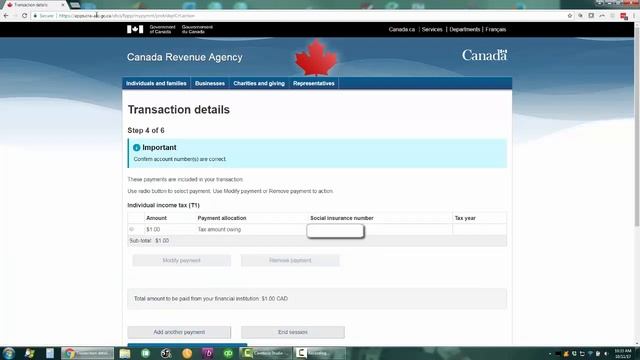Click the blue Important info icon
640x360 pixels.
coord(136,148)
